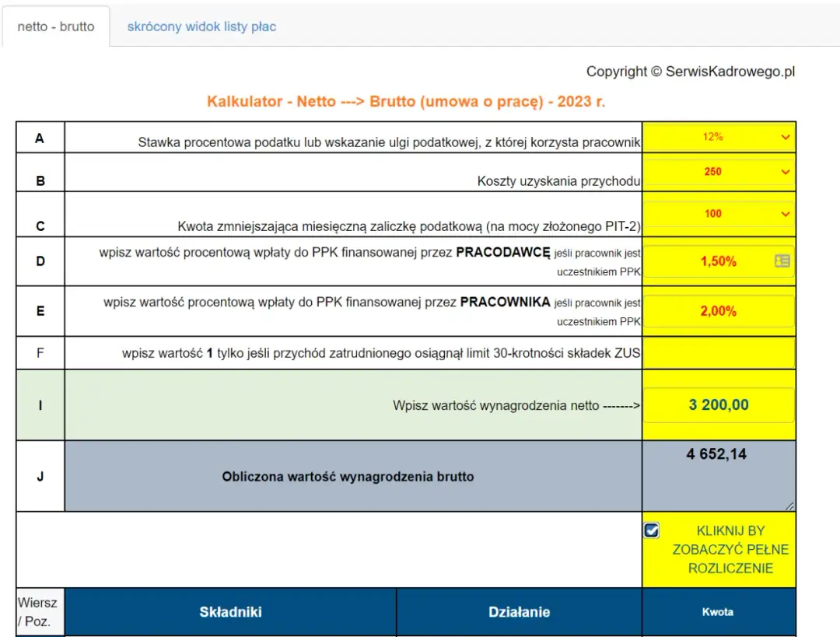Click the Copyright SerwisKadrowego.pl text
Screen dimensions: 840x637
pyautogui.click(x=690, y=72)
